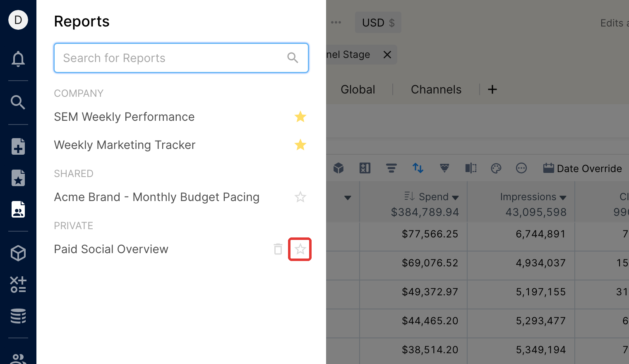This screenshot has height=364, width=629.
Task: Remove the Funnel Stage filter chip
Action: 387,55
